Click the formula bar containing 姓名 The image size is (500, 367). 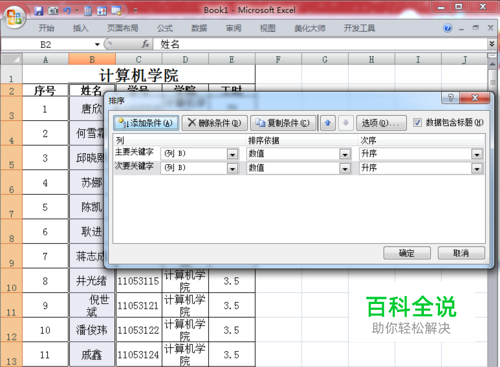pos(320,44)
